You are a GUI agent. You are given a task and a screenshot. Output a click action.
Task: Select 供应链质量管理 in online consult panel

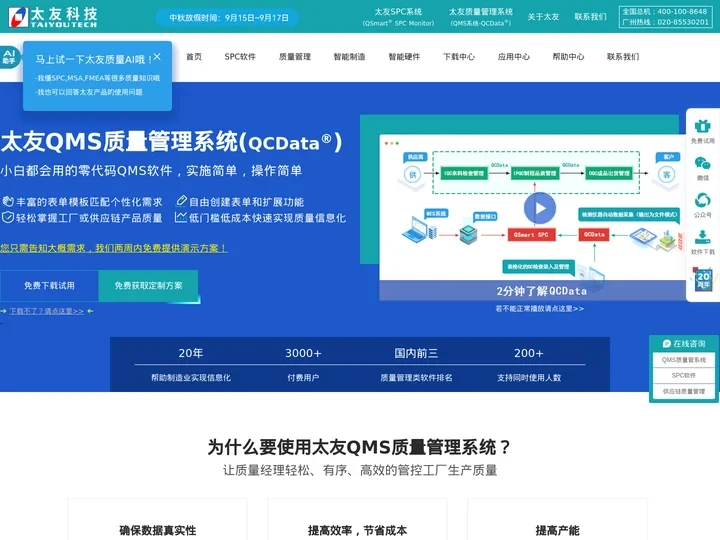pos(684,391)
